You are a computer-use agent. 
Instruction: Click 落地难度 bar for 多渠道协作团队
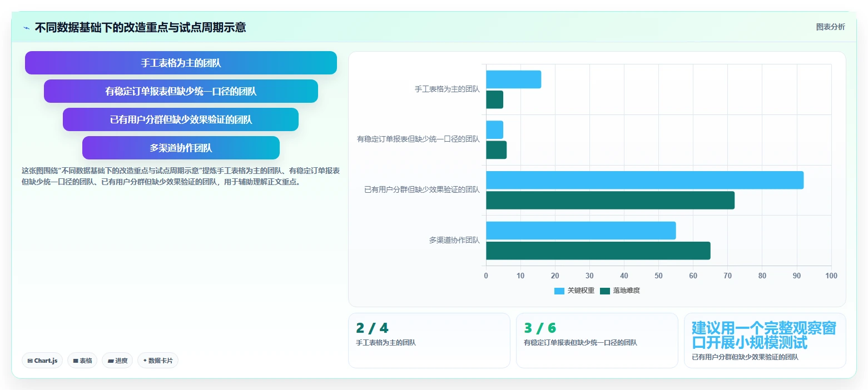tap(598, 251)
